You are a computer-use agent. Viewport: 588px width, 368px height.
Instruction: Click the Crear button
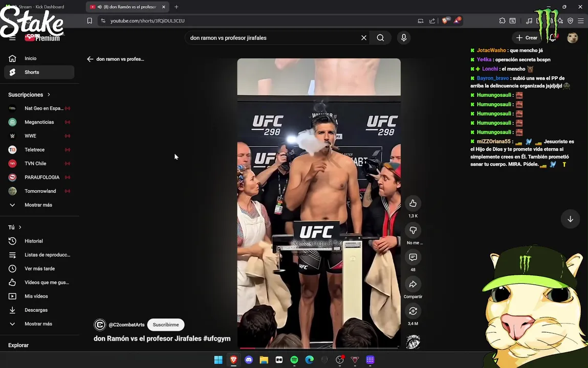click(527, 38)
